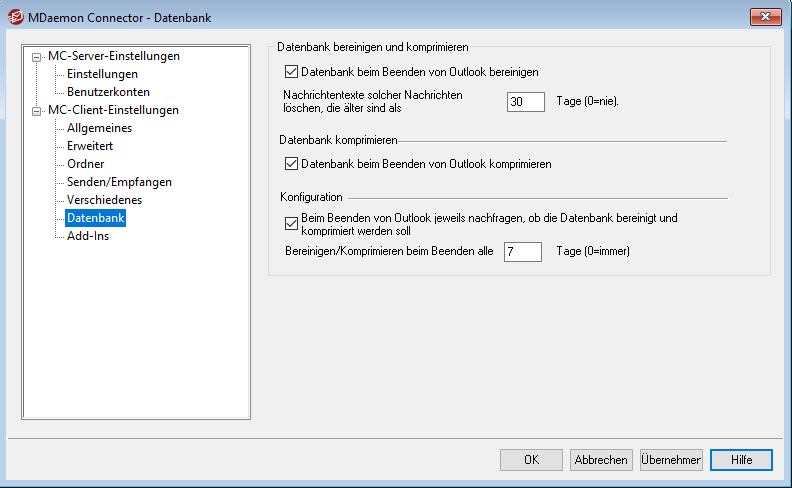Open the Einstellungen tree item
This screenshot has width=792, height=488.
pos(102,74)
